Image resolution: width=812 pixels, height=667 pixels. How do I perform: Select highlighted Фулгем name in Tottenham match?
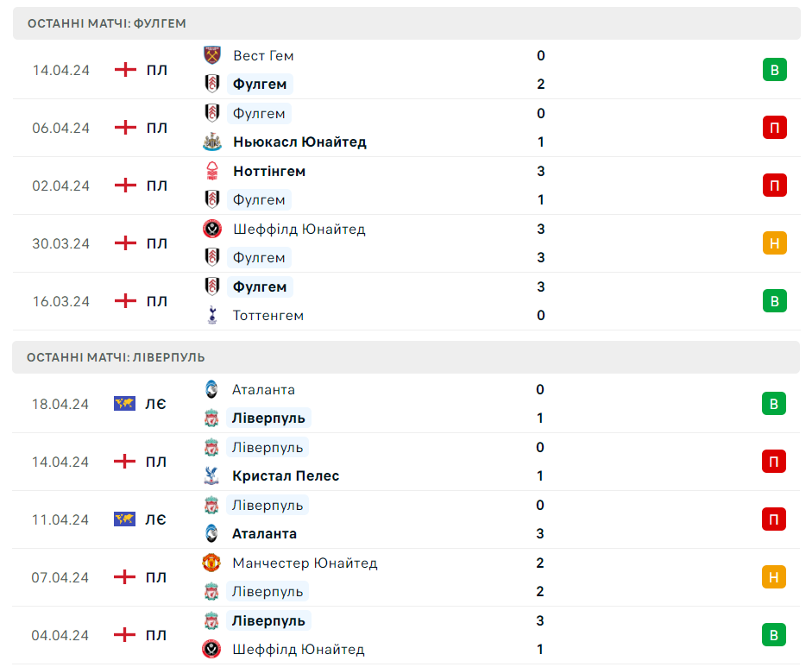(260, 286)
